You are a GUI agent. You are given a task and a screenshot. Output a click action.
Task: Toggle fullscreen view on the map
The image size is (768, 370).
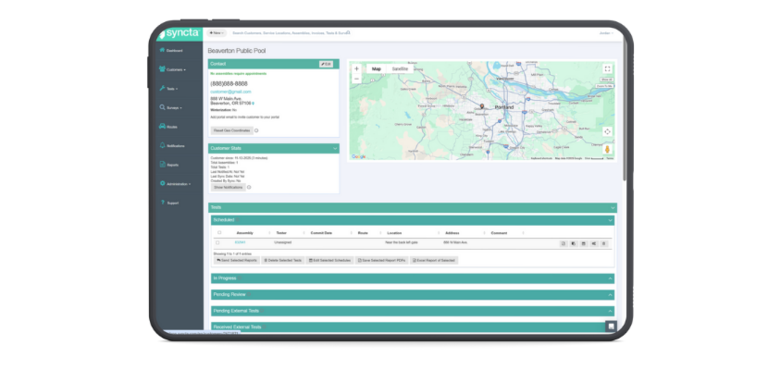tap(607, 69)
